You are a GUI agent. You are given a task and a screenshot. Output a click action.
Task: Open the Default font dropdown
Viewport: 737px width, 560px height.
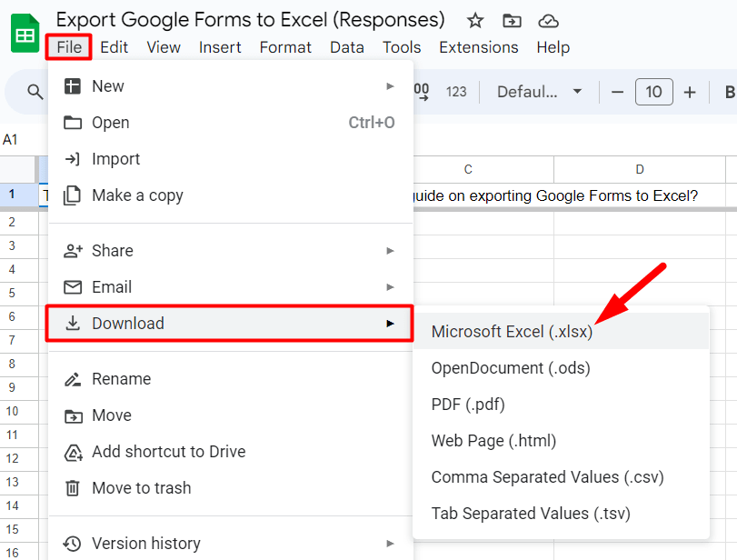pos(539,92)
